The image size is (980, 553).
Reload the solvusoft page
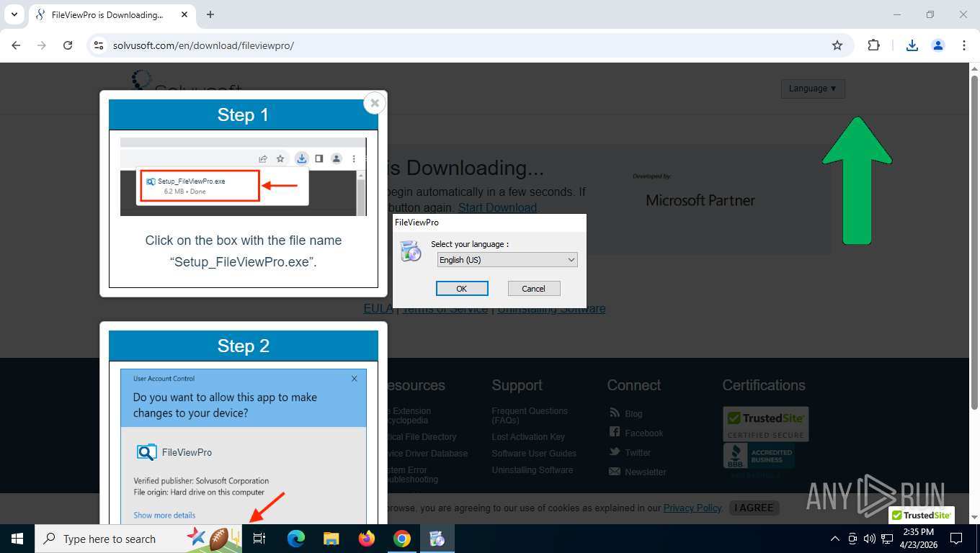(68, 45)
